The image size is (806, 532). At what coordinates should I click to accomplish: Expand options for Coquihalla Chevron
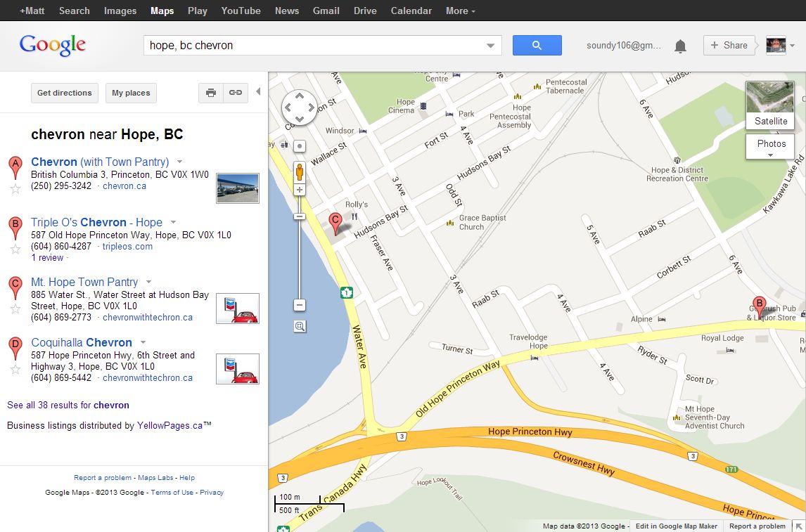[x=143, y=342]
